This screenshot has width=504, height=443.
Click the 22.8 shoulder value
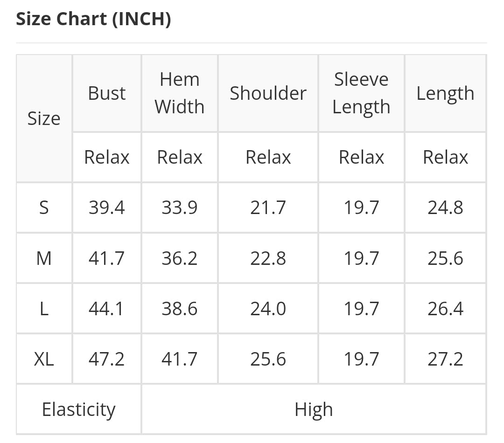pyautogui.click(x=268, y=258)
